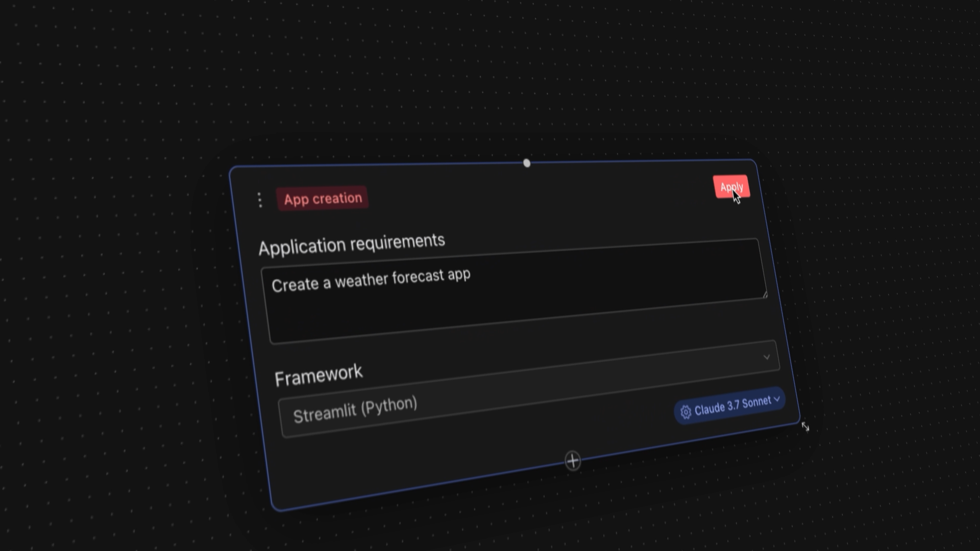Open the three-dot card options menu
Image resolution: width=980 pixels, height=551 pixels.
click(260, 200)
